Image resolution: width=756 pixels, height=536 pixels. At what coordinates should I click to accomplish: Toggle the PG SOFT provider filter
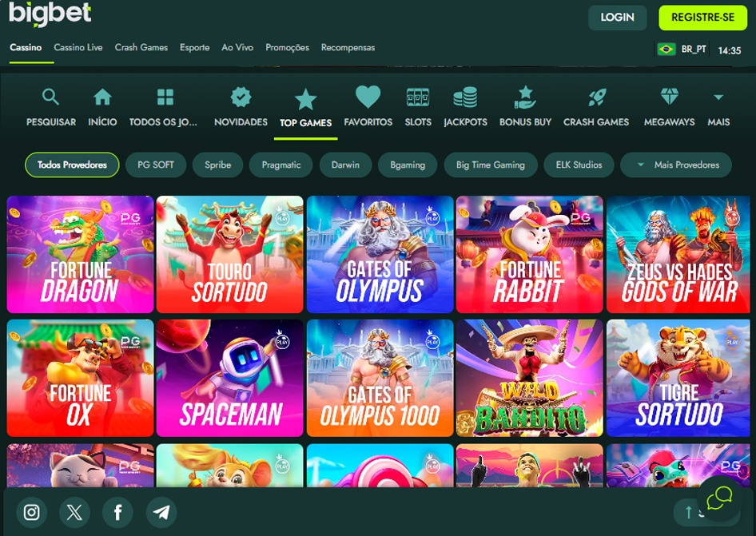155,165
